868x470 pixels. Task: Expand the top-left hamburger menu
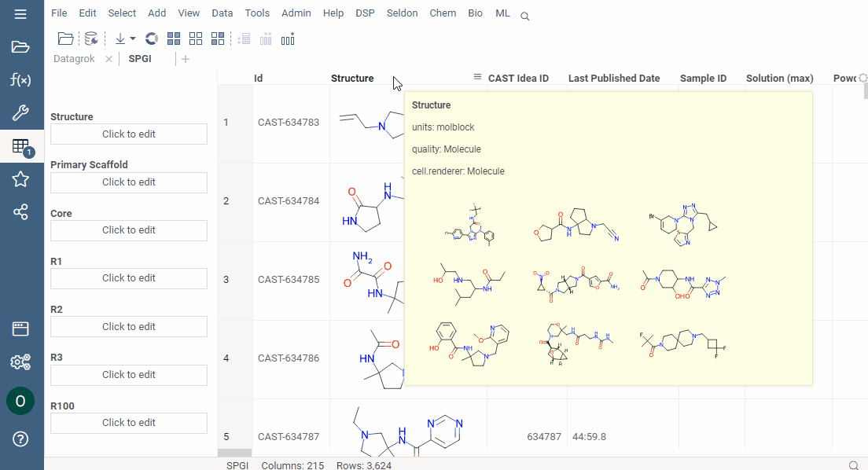tap(21, 13)
